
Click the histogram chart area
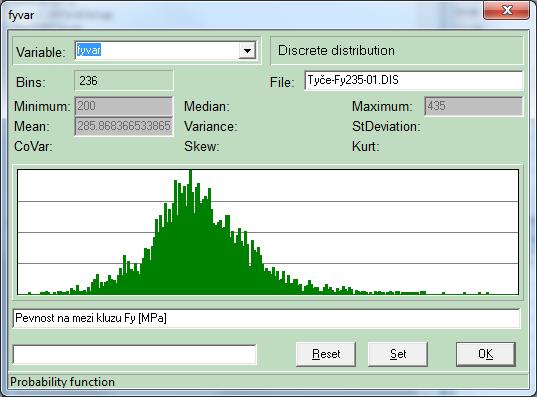coord(268,232)
